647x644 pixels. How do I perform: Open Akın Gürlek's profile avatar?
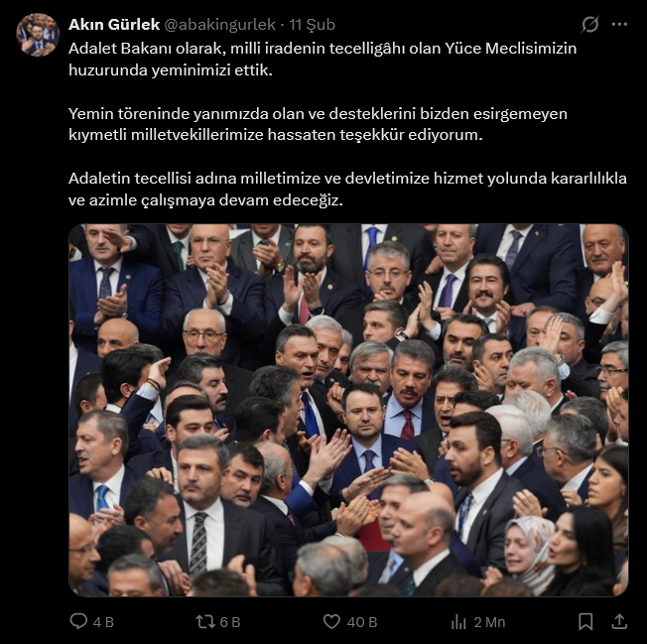tap(38, 35)
